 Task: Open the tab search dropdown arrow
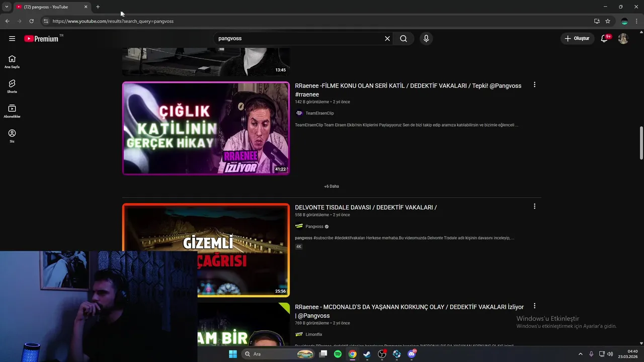7,7
